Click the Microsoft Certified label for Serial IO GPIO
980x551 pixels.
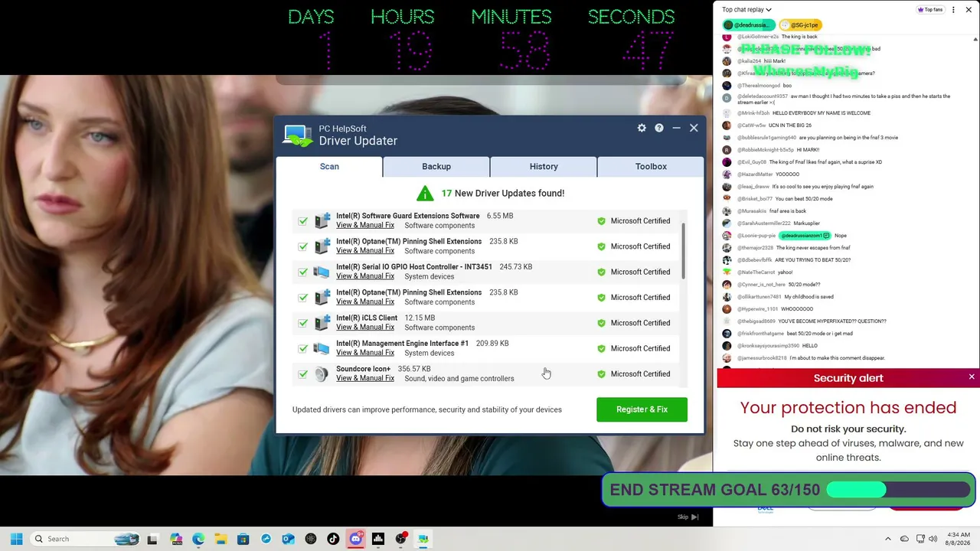(x=640, y=272)
